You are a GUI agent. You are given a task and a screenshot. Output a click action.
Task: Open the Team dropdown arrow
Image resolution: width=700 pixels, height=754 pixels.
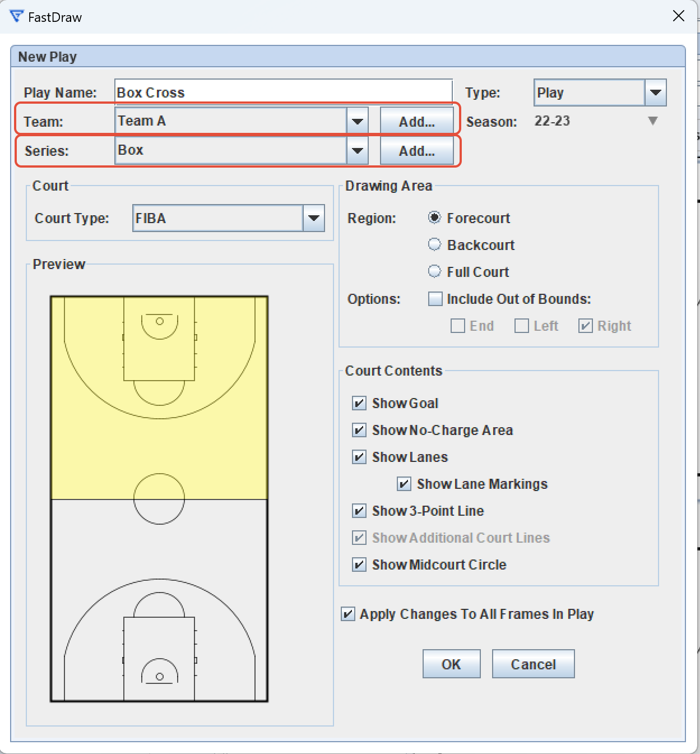[x=358, y=121]
